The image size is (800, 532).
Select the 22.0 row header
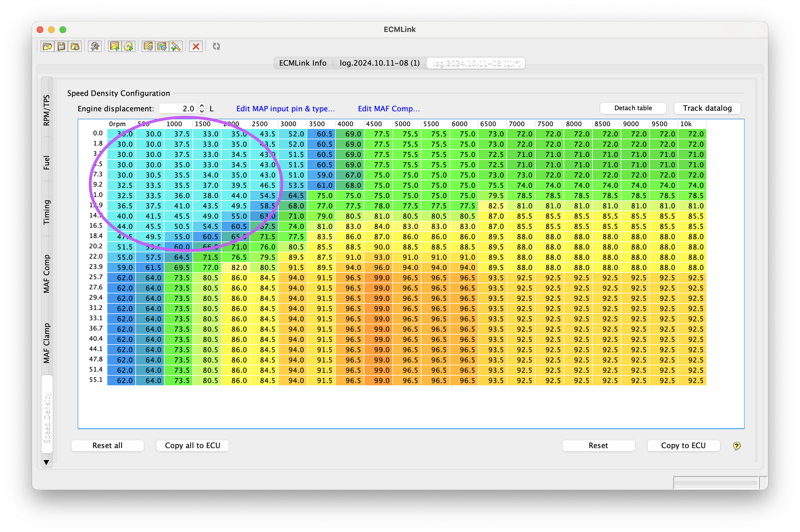coord(96,257)
